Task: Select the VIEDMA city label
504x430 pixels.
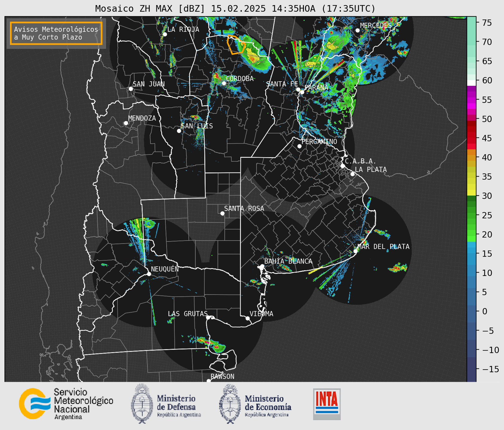Action: tap(261, 314)
